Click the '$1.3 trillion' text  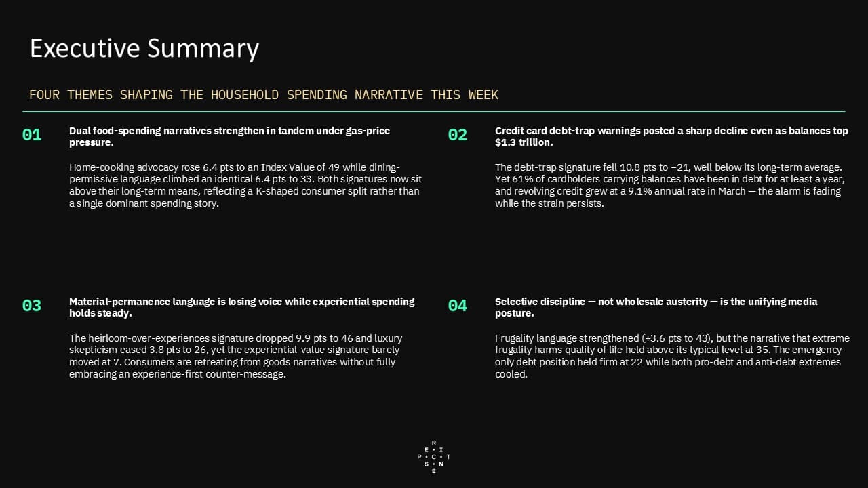(x=524, y=142)
